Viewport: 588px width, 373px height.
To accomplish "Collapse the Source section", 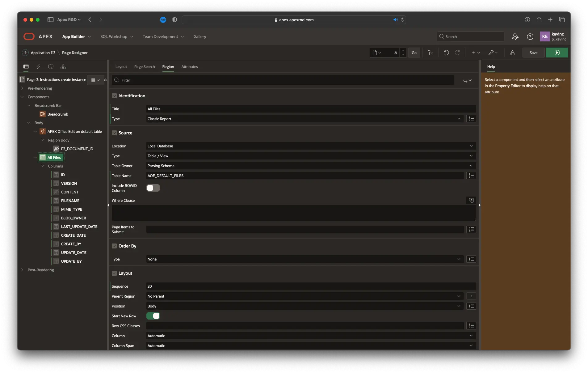I will click(114, 133).
